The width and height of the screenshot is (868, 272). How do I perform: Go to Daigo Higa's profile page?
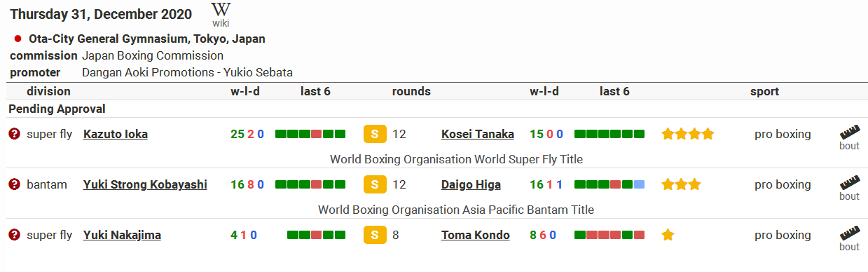point(471,184)
